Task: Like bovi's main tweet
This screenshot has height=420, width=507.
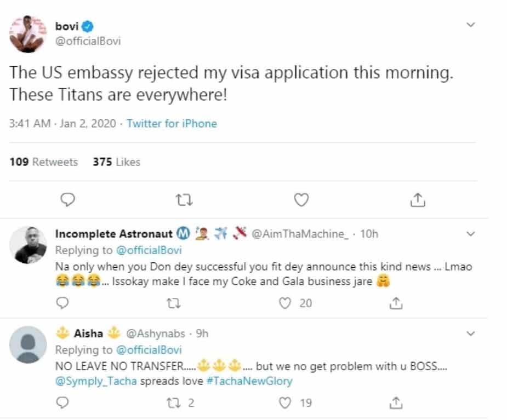Action: coord(301,201)
